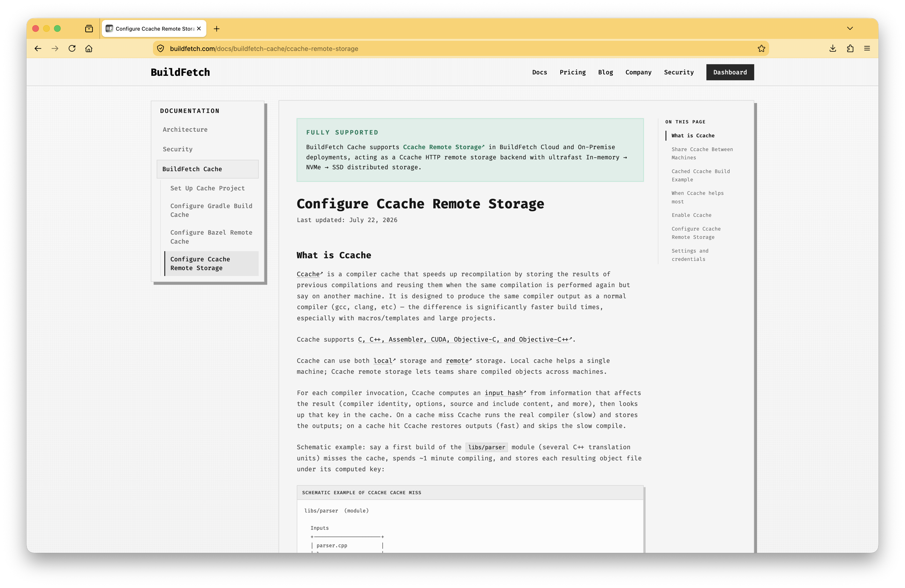Viewport: 905px width, 588px height.
Task: Select the Configure Ccache Remote Storage browser tab
Action: click(x=154, y=29)
